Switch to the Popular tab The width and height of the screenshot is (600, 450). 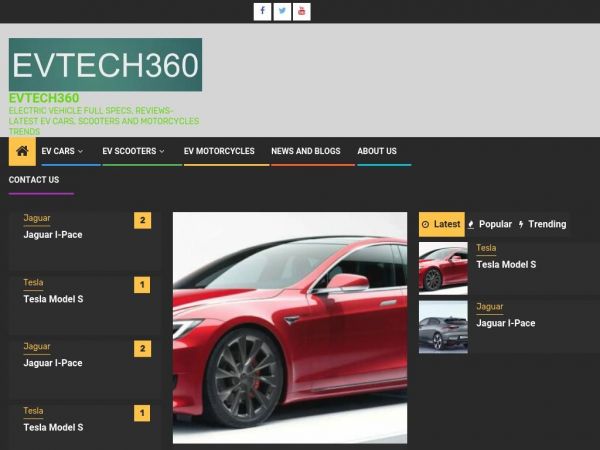click(x=491, y=224)
